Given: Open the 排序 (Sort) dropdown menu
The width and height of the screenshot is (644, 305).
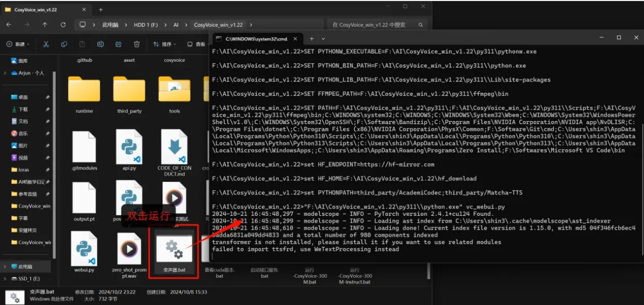Looking at the screenshot, I should 164,44.
